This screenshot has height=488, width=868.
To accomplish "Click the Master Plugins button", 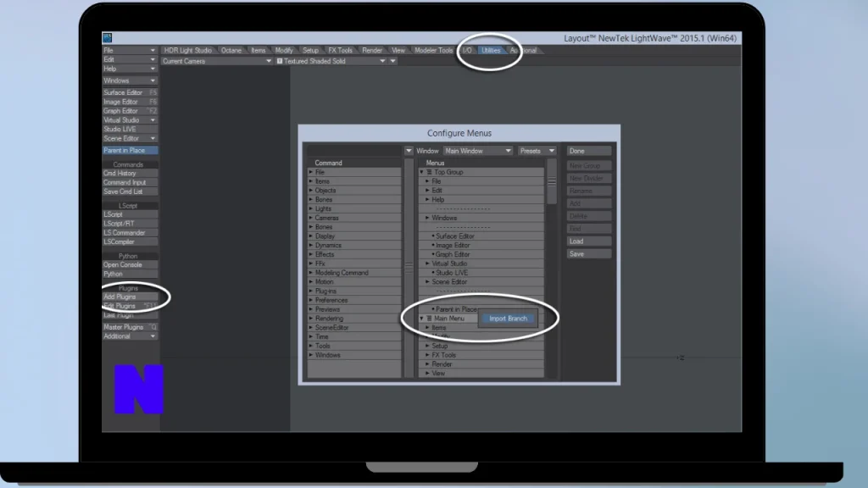I will point(130,327).
